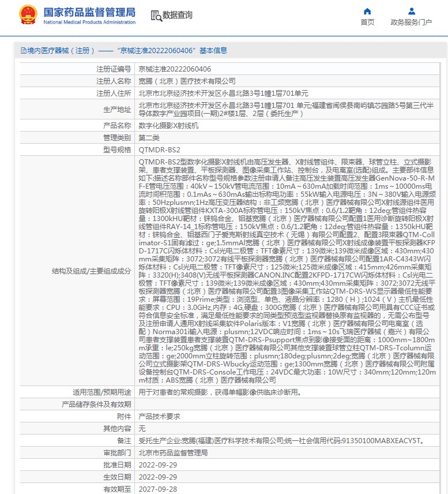448x494 pixels.
Task: Open the 首页 text link
Action: coord(367,23)
